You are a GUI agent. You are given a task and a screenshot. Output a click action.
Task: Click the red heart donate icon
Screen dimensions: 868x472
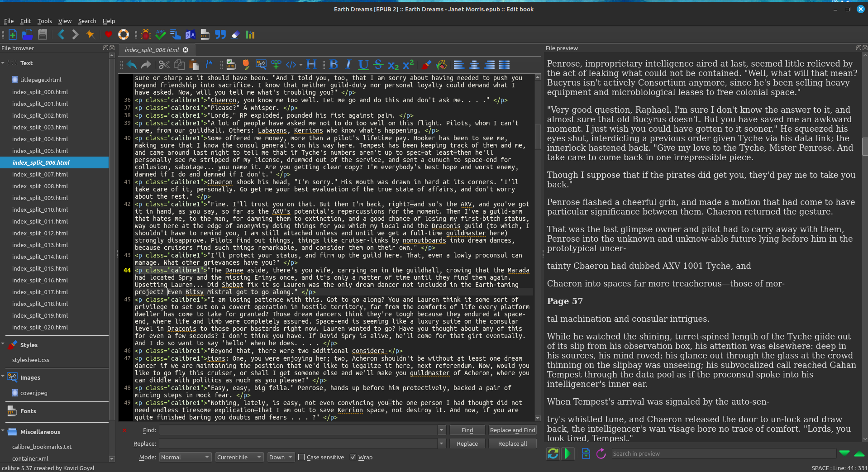point(108,34)
